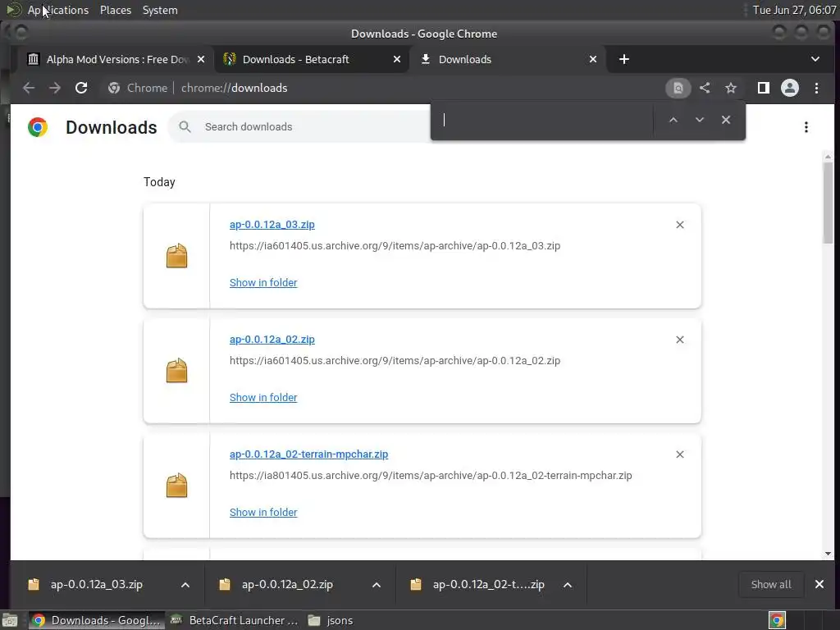Jump to next find result
The width and height of the screenshot is (840, 630).
(x=699, y=120)
